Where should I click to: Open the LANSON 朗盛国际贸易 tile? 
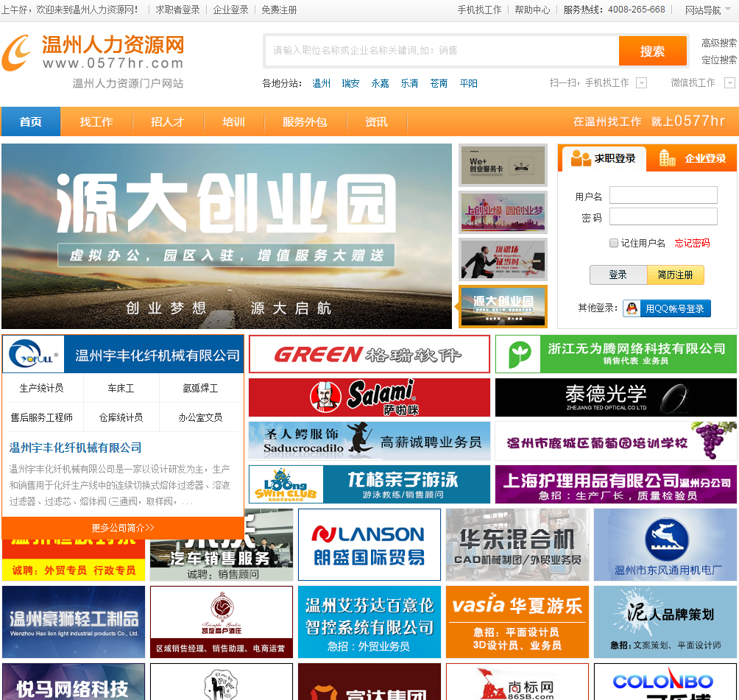(369, 545)
